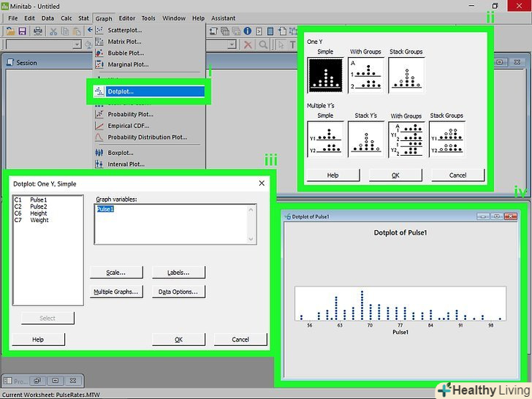The height and width of the screenshot is (399, 532).
Task: Click the Graph menu
Action: pos(104,18)
